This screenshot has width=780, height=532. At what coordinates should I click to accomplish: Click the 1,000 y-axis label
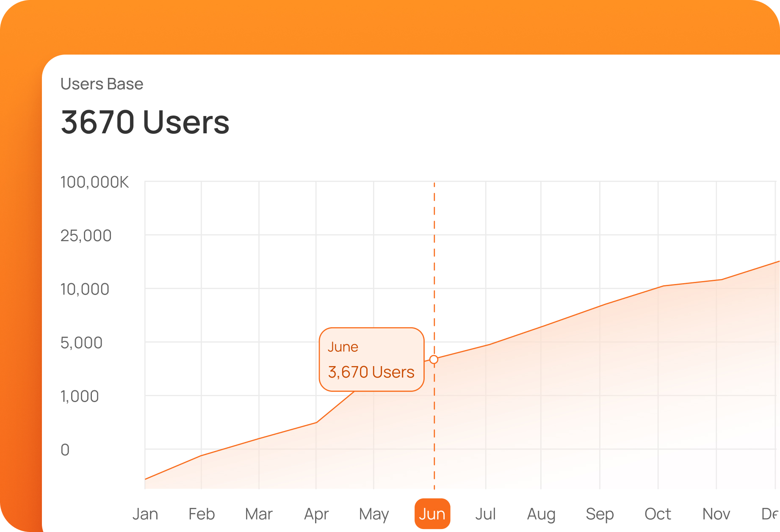(x=80, y=397)
